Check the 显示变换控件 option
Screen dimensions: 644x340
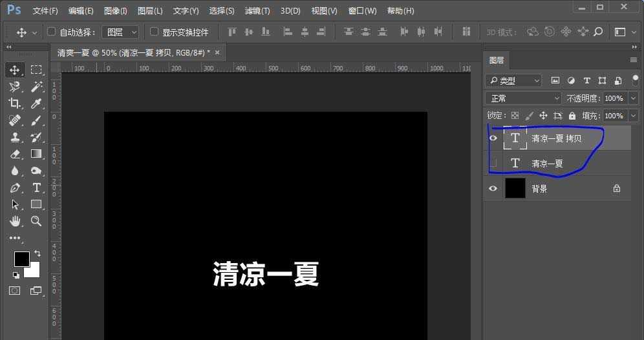154,32
